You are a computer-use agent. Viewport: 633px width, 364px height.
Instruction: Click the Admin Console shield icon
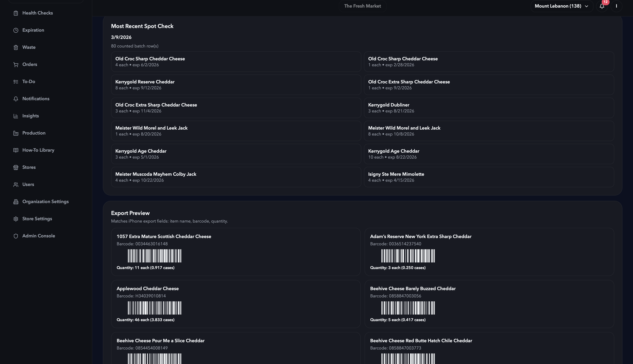[x=16, y=236]
